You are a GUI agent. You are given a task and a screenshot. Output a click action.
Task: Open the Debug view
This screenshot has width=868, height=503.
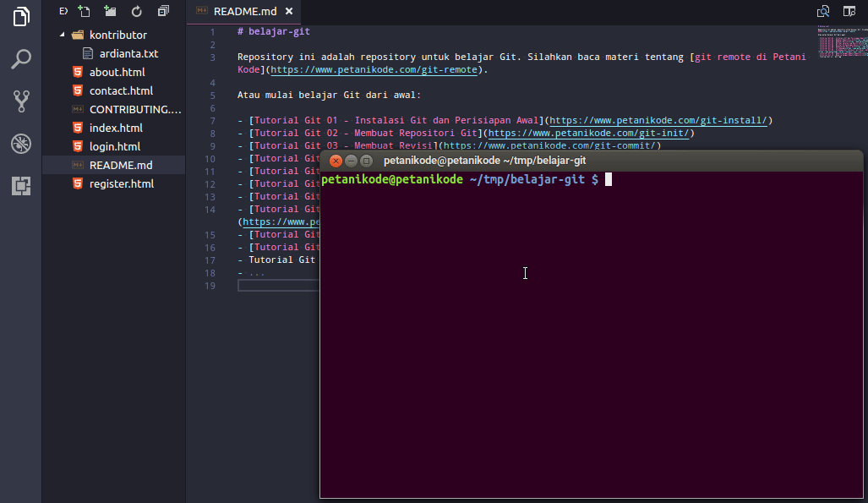click(x=20, y=144)
